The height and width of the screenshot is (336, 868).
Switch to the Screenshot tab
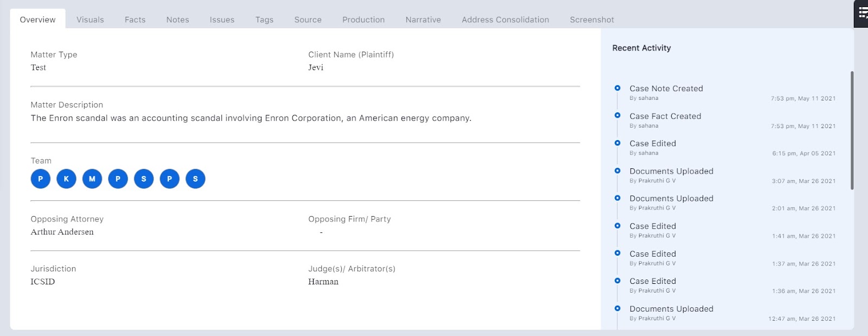pos(592,20)
